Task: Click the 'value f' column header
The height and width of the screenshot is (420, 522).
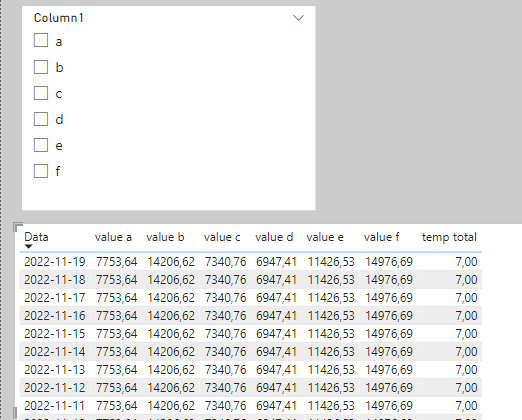Action: click(x=382, y=237)
